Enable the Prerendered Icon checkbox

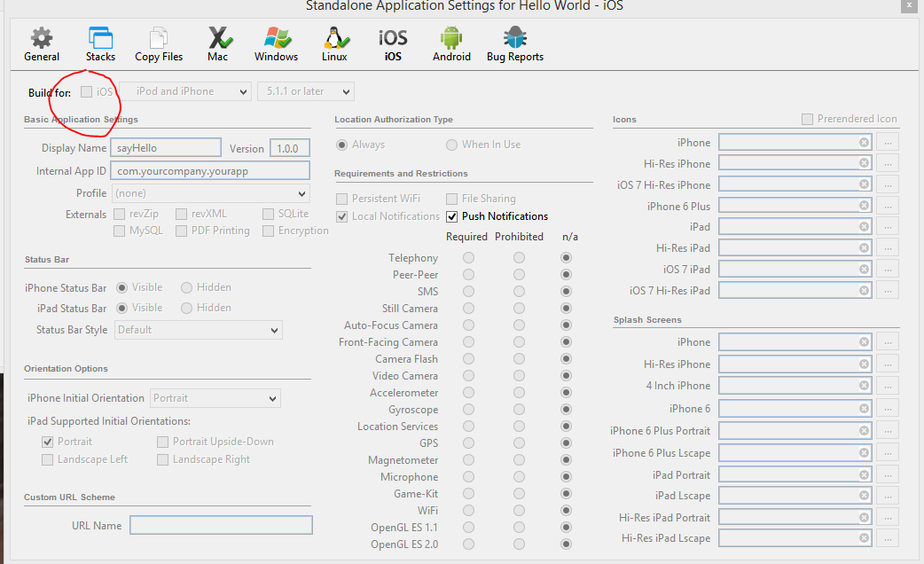pyautogui.click(x=807, y=119)
